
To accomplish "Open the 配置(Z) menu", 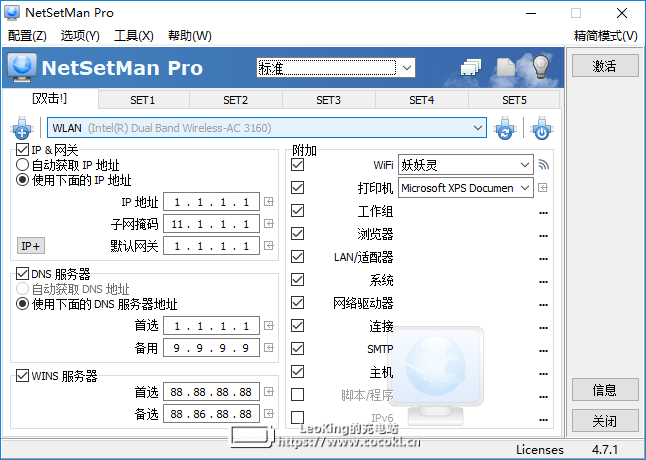I will (27, 36).
